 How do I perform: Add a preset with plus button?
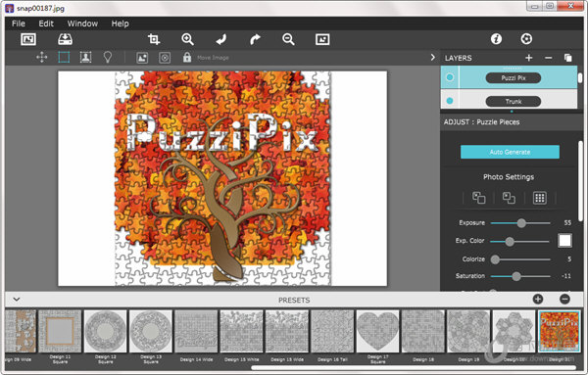pyautogui.click(x=538, y=299)
